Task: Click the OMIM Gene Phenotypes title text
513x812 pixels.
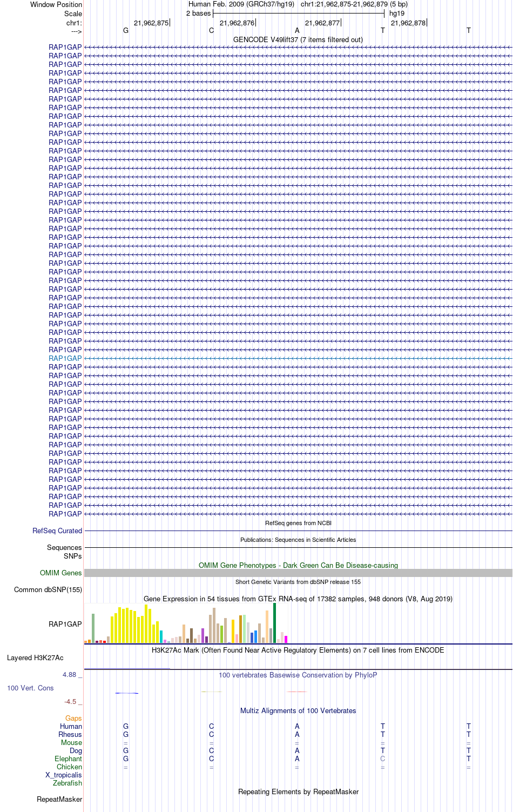Action: [298, 565]
